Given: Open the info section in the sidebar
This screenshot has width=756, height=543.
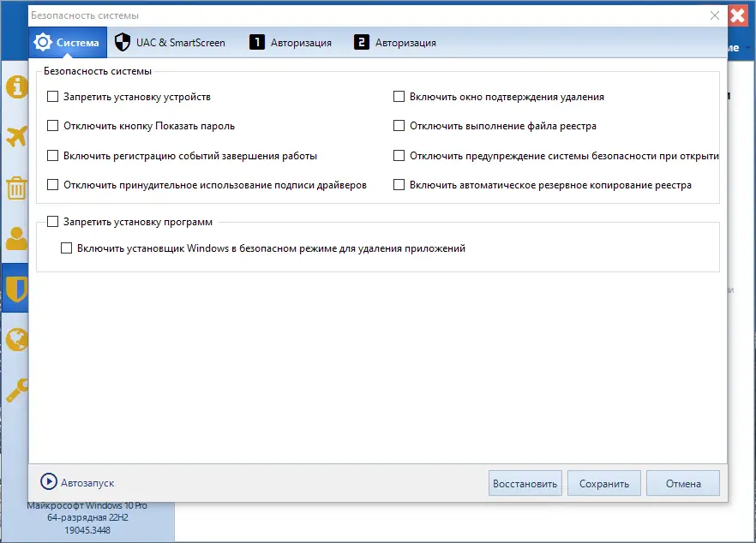Looking at the screenshot, I should pyautogui.click(x=16, y=87).
